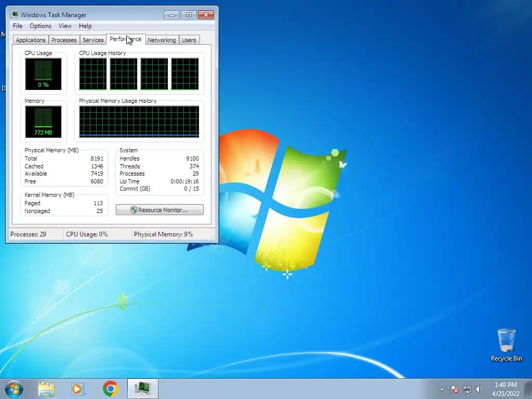Click the Paged kernel memory value 113
Screen dimensions: 532x399
point(98,203)
